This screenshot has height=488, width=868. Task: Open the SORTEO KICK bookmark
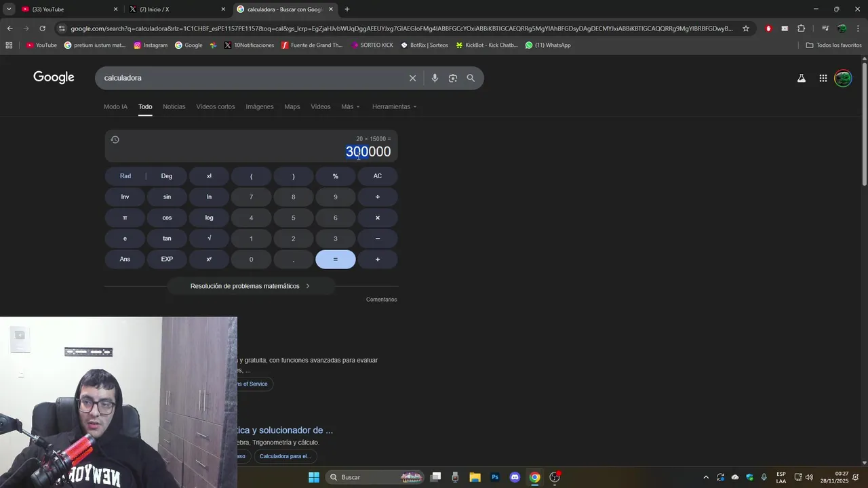pyautogui.click(x=372, y=45)
